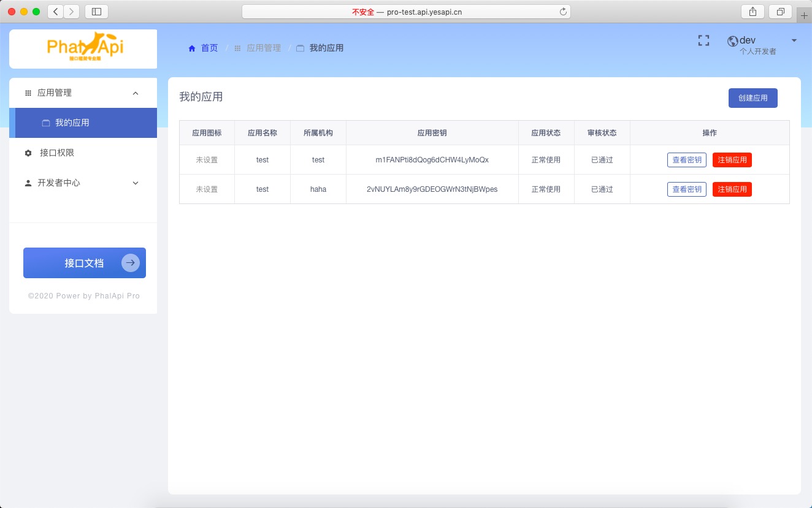
Task: Expand the 开发者中心 submenu
Action: point(136,183)
